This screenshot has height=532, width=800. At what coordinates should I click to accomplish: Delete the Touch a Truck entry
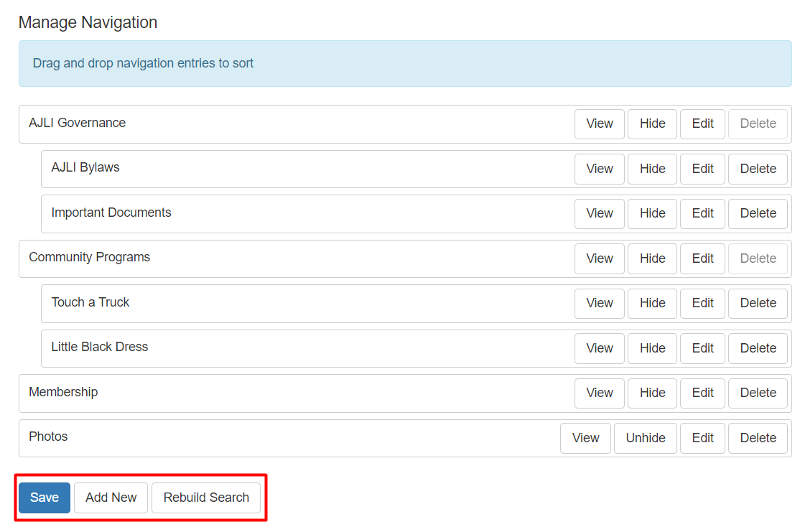tap(758, 304)
